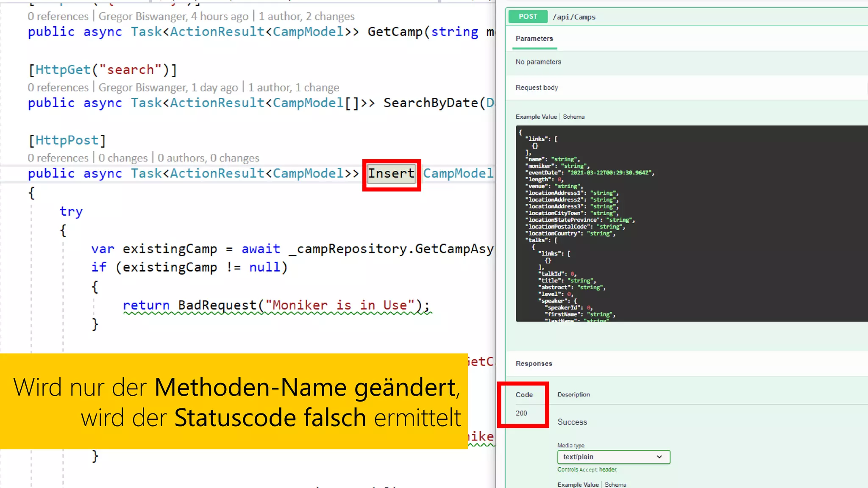Click 1 author, 2 changes CodeLens
This screenshot has height=488, width=868.
pos(306,17)
